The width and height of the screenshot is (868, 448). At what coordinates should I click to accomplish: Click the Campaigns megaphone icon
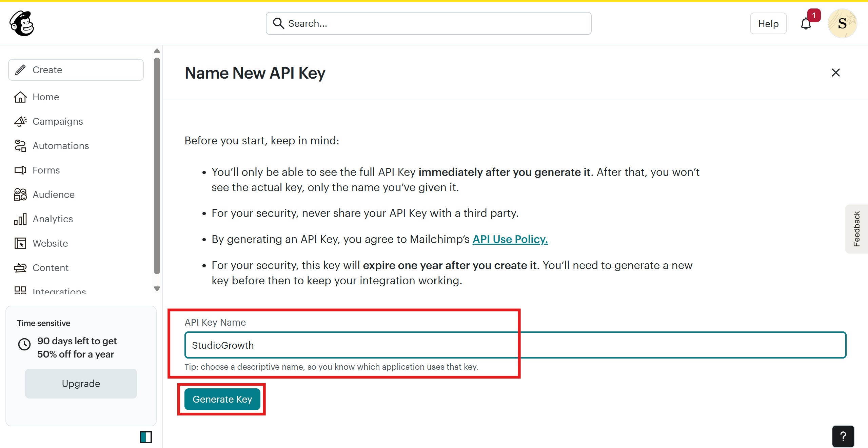(20, 121)
